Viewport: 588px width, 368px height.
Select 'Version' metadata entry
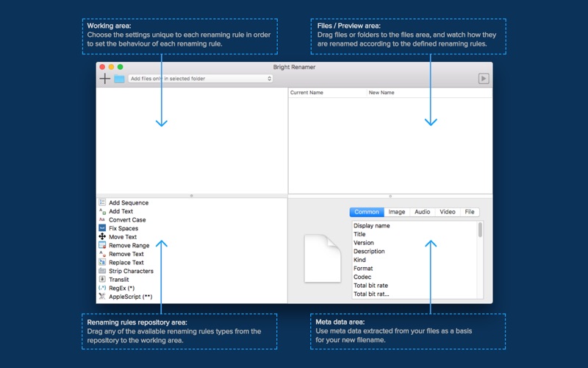pos(363,243)
